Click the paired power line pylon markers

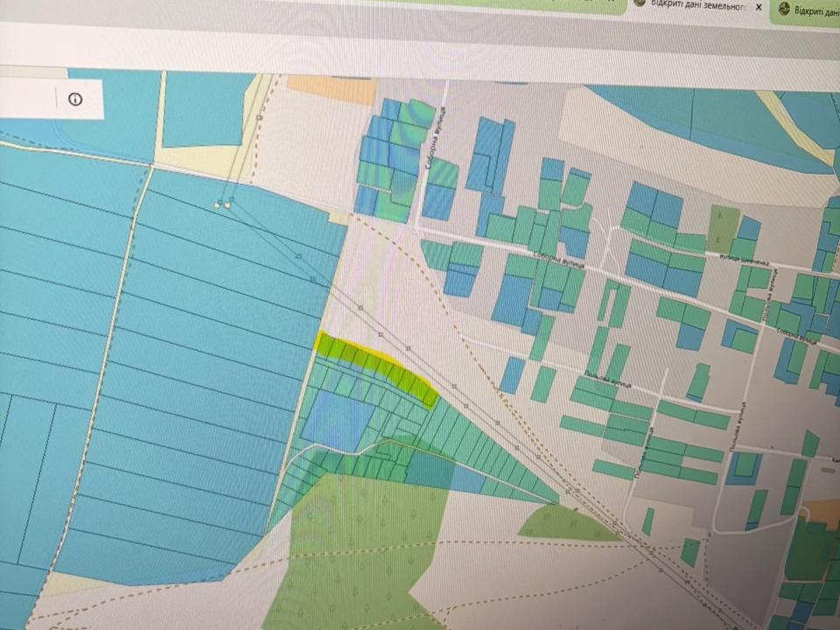(x=222, y=205)
